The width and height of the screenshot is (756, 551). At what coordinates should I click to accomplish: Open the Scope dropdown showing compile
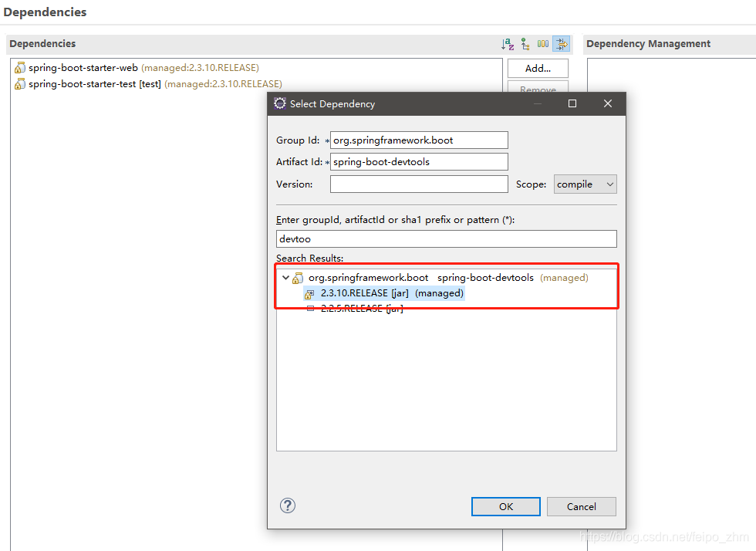[x=585, y=184]
